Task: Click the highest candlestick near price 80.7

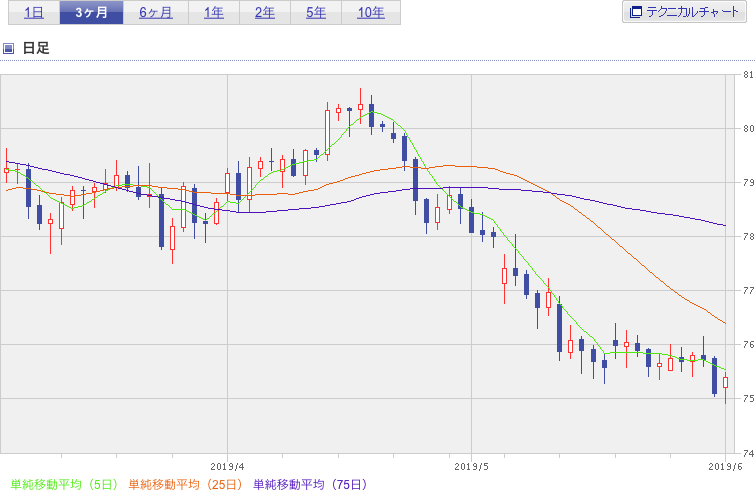Action: tap(360, 106)
